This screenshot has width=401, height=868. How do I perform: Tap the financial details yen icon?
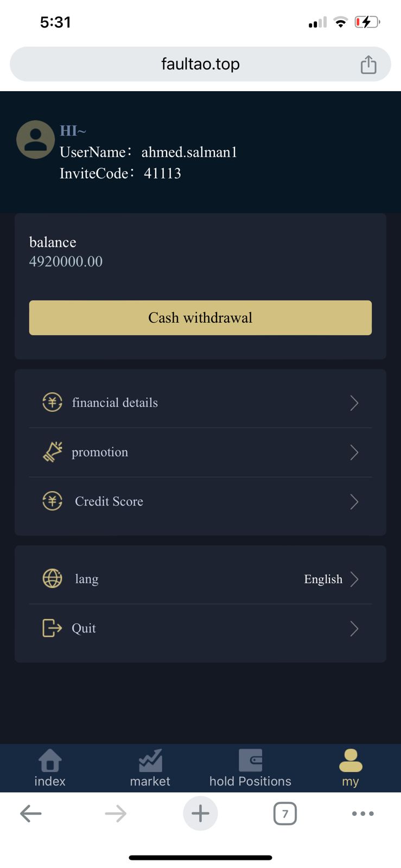click(53, 403)
